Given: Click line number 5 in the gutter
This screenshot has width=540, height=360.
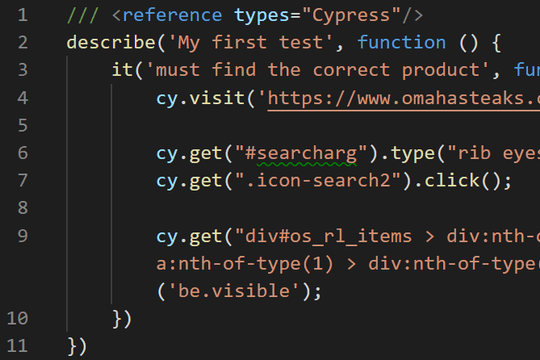Looking at the screenshot, I should 23,125.
